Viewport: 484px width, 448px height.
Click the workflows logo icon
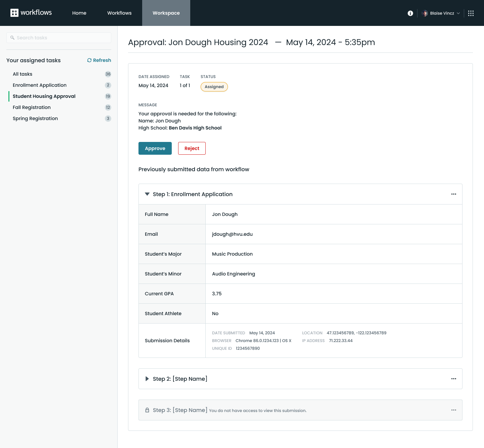pyautogui.click(x=14, y=13)
